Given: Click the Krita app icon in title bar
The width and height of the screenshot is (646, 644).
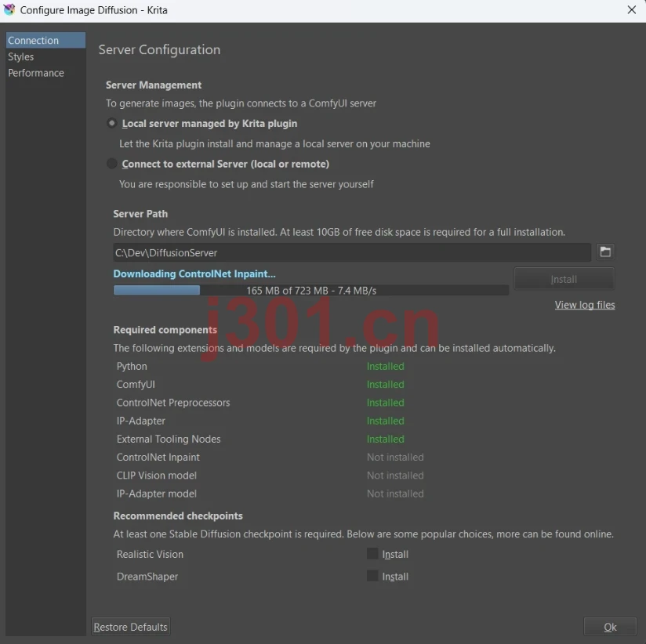Looking at the screenshot, I should click(9, 9).
